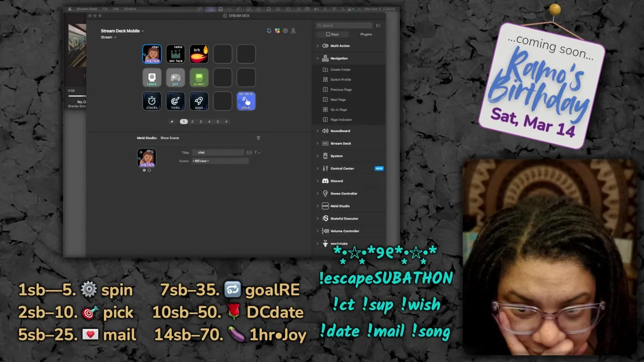The image size is (644, 362).
Task: Open the title alignment icon beside Title
Action: [x=249, y=152]
